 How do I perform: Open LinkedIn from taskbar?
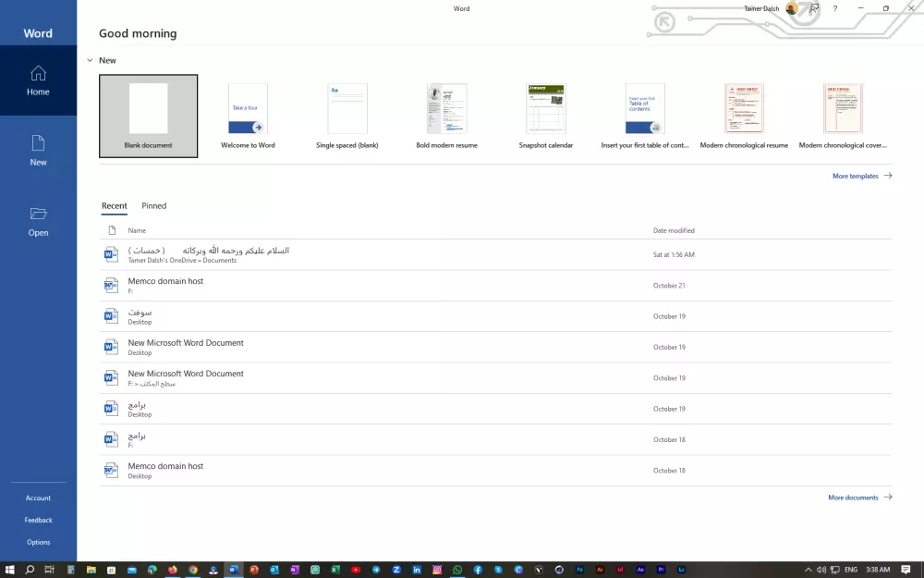[417, 570]
